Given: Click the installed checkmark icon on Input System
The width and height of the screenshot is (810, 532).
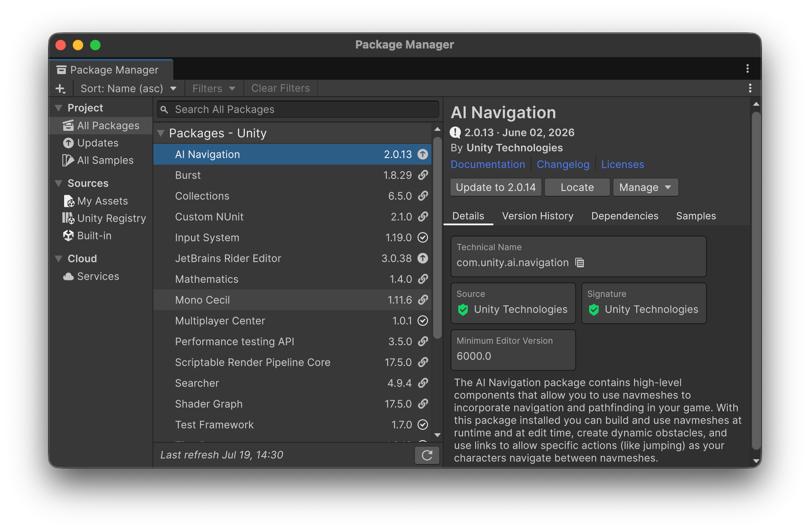Looking at the screenshot, I should (x=423, y=237).
